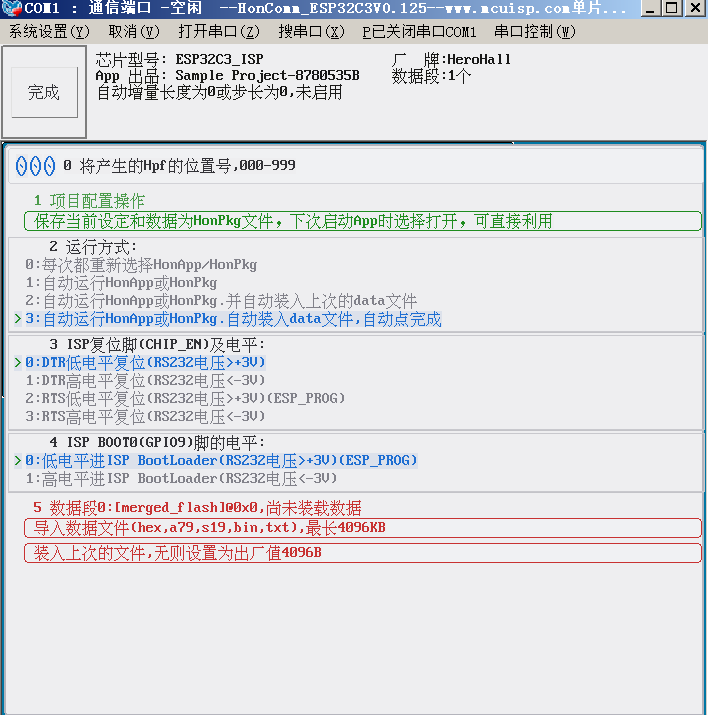Select run mode 1:自动运行HonApp或HonPkg

tap(121, 283)
